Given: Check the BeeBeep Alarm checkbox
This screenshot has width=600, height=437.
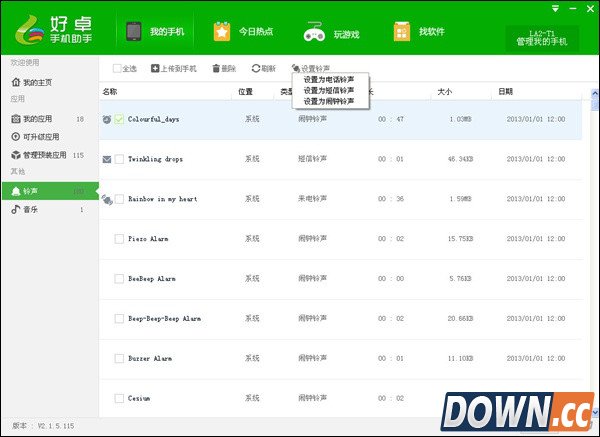Looking at the screenshot, I should click(x=119, y=279).
